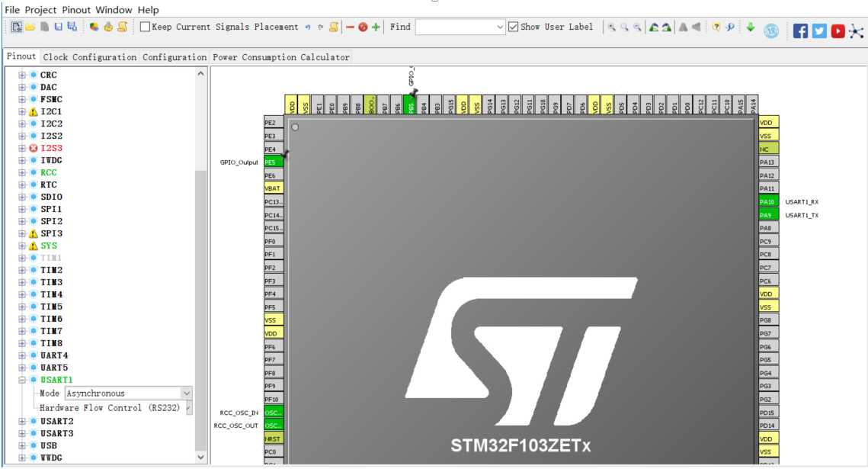868x469 pixels.
Task: Open the Facebook icon
Action: (800, 31)
